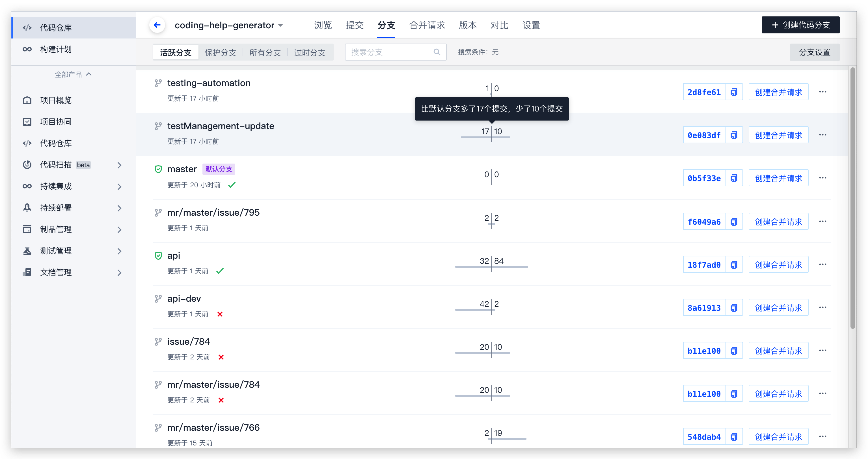
Task: Go to the 合并请求 tab
Action: point(427,25)
